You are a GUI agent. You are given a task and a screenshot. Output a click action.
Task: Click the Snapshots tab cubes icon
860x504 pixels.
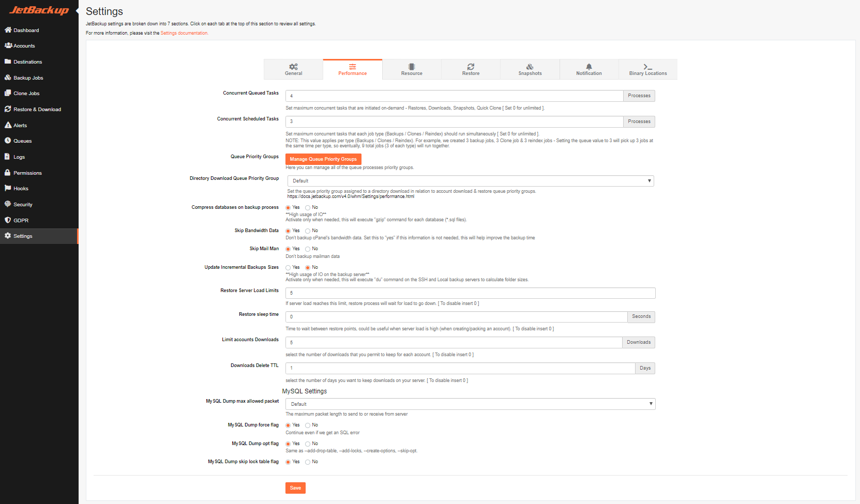(x=530, y=67)
